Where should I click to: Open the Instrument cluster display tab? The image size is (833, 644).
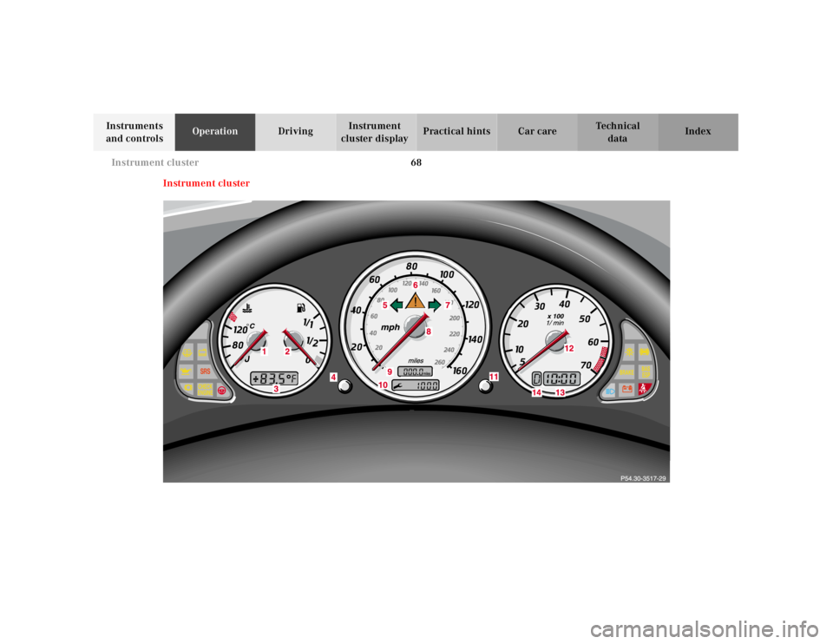click(x=375, y=132)
